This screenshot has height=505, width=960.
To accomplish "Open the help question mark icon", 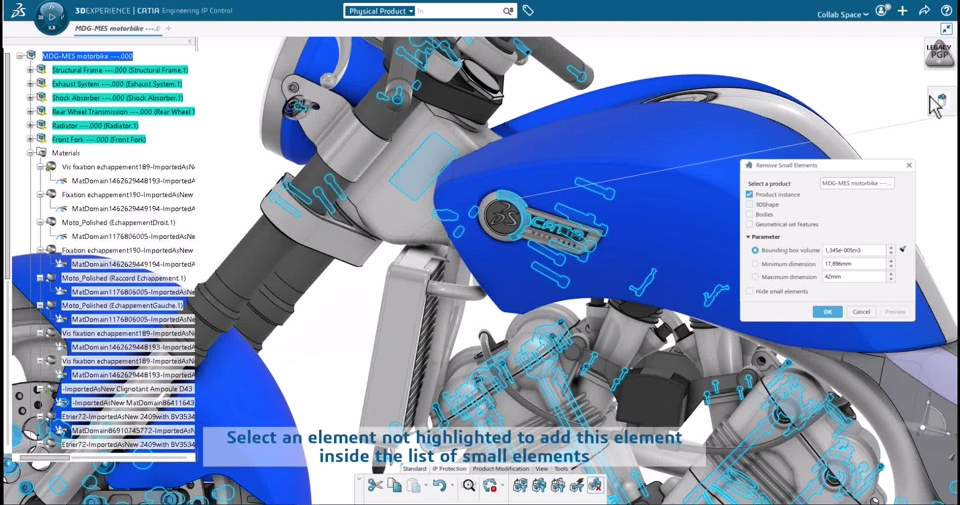I will (946, 10).
